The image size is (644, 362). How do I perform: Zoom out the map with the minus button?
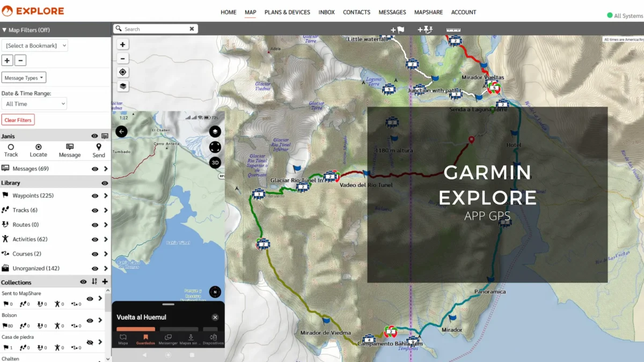pyautogui.click(x=123, y=58)
